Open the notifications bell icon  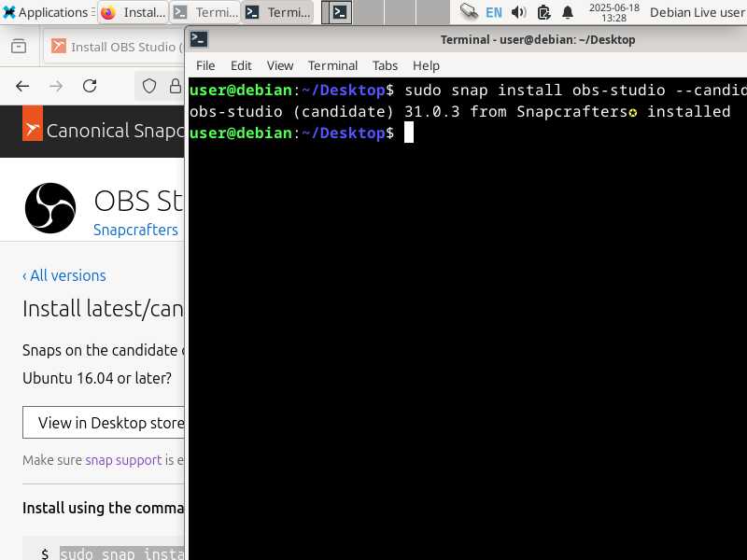point(568,12)
